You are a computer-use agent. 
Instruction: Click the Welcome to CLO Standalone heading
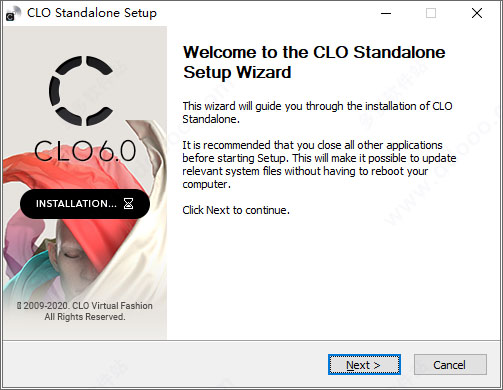coord(314,62)
